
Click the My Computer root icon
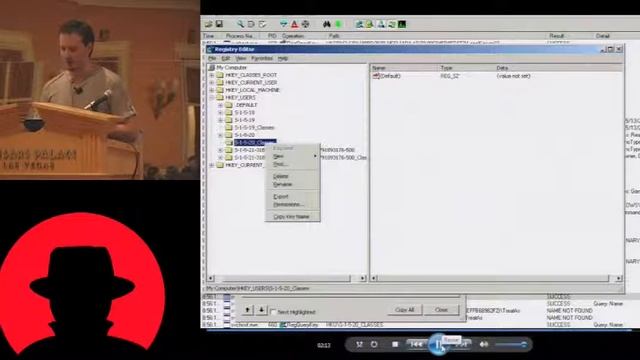(211, 67)
